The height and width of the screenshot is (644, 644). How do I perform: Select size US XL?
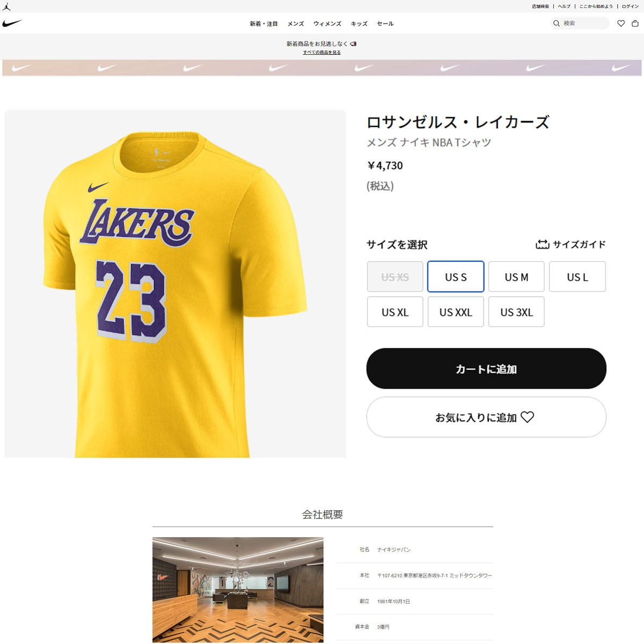[395, 312]
